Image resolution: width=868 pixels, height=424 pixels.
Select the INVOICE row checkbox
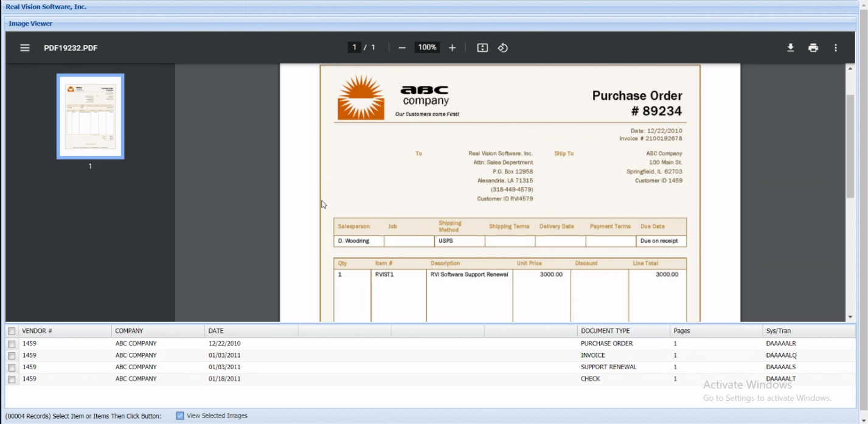pos(12,356)
